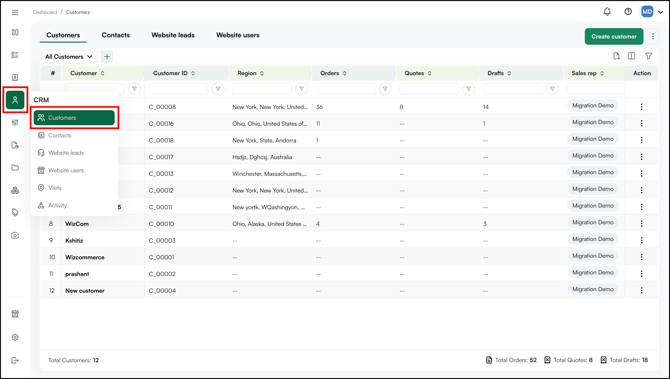
Task: Open action menu for New customer row
Action: pyautogui.click(x=641, y=290)
